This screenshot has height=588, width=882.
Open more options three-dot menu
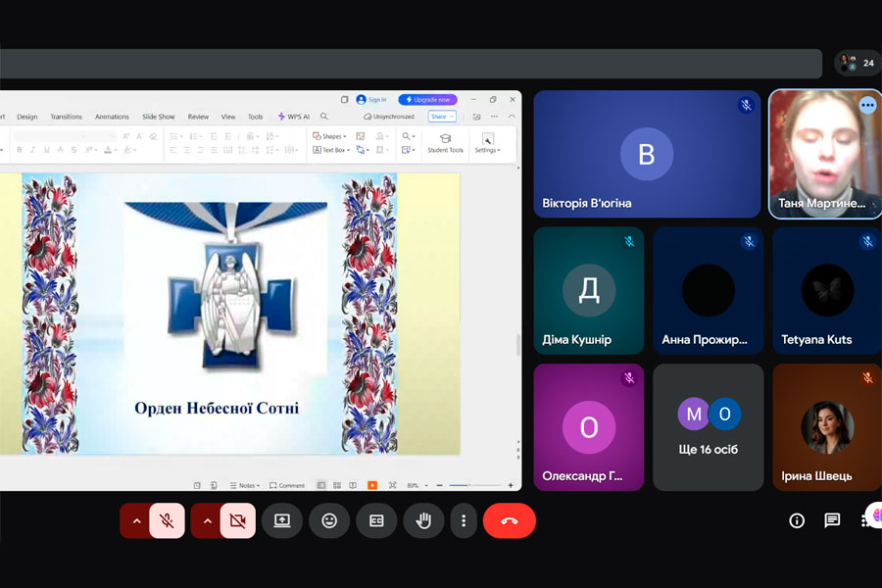pyautogui.click(x=464, y=520)
